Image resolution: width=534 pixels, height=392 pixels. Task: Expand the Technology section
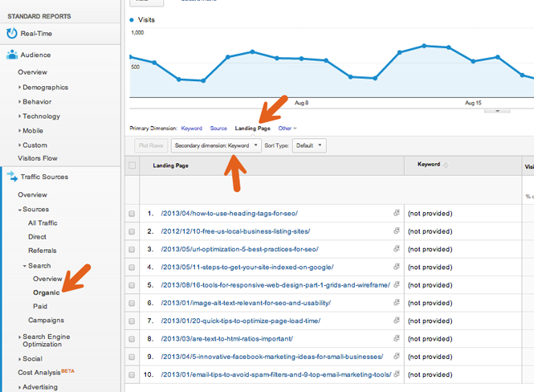click(x=39, y=116)
